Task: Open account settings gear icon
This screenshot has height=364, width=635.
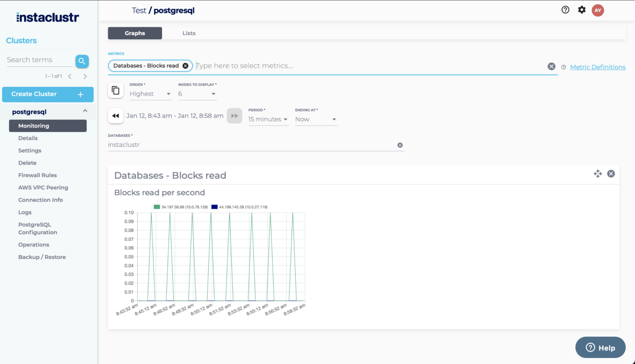Action: [582, 10]
